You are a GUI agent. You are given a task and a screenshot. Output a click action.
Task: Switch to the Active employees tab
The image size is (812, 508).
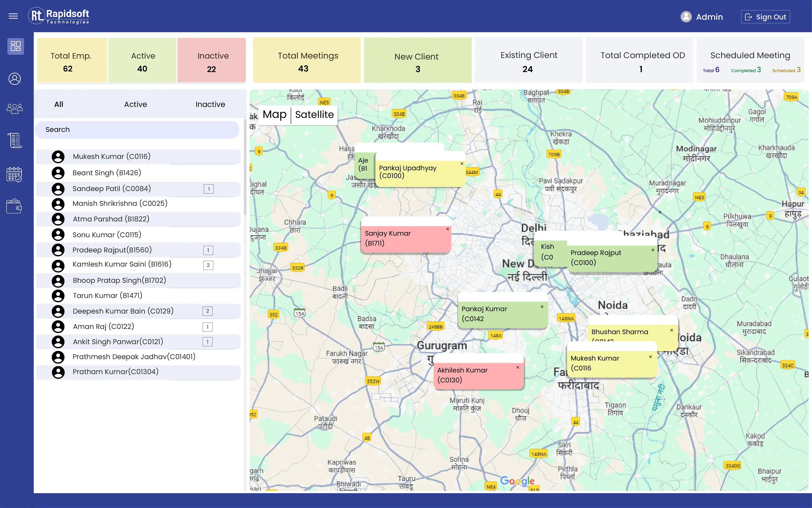pyautogui.click(x=135, y=105)
